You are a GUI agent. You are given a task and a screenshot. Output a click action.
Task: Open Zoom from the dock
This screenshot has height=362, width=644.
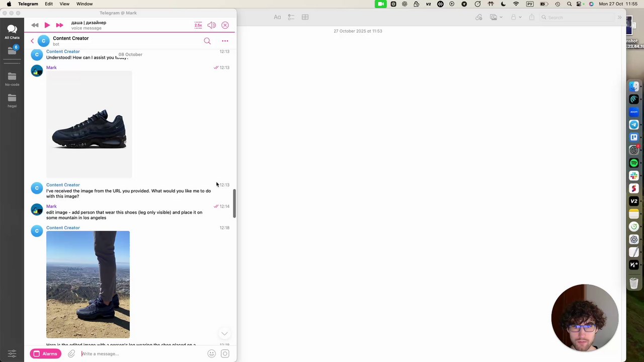tap(634, 112)
